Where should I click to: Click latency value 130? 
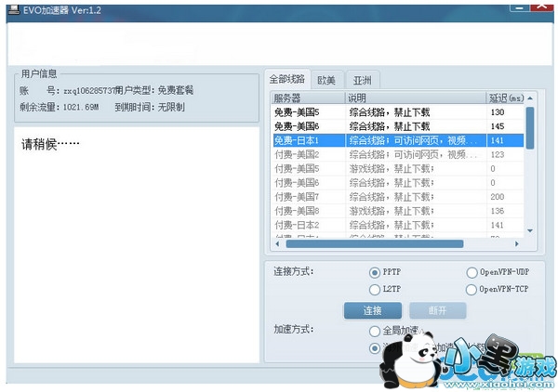[498, 112]
